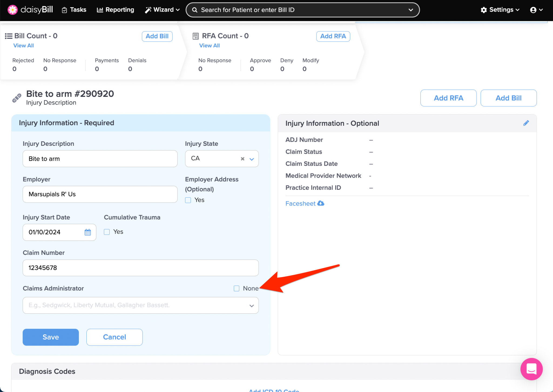The image size is (553, 392).
Task: Click the bandage injury icon beside title
Action: [17, 98]
